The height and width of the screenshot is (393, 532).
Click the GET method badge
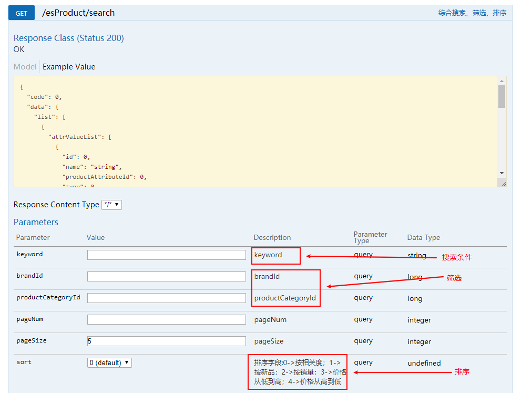22,13
